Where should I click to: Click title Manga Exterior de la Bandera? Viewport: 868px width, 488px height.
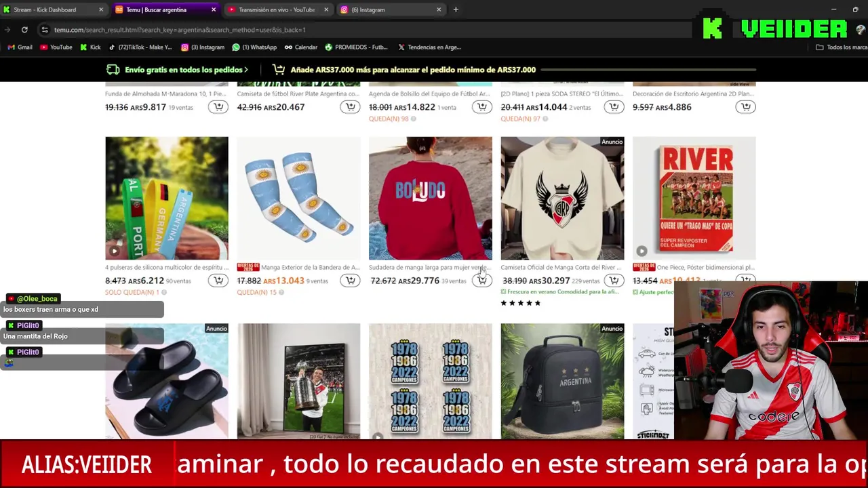[311, 268]
